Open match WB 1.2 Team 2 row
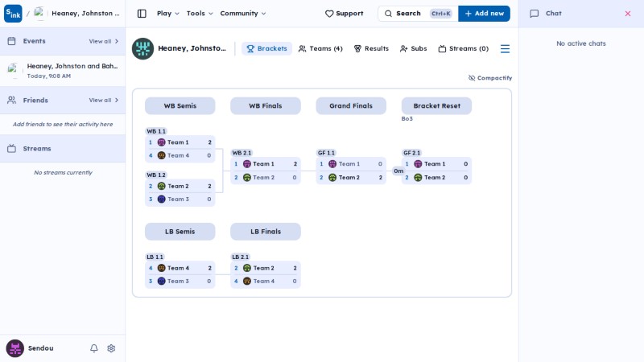 (180, 186)
